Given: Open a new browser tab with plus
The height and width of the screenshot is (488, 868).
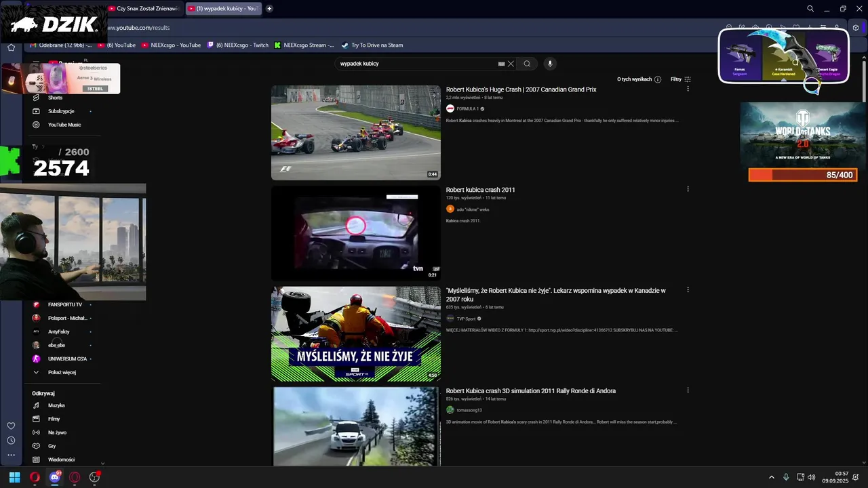Looking at the screenshot, I should coord(269,8).
